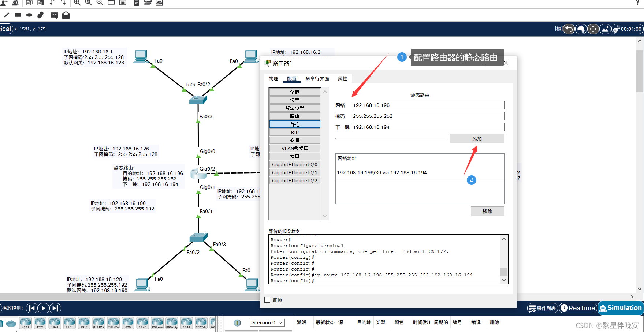Viewport: 644px width, 332px height.
Task: Click the 829 router device icon
Action: pos(128,323)
